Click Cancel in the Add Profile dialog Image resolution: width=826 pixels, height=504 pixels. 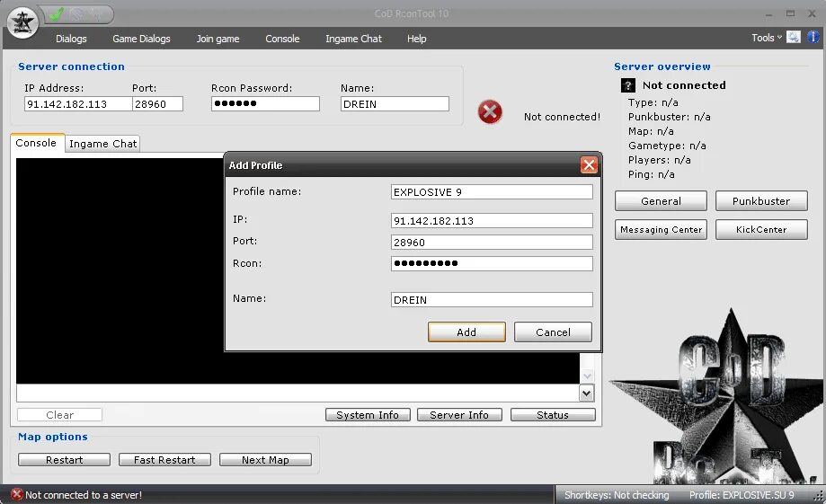click(553, 332)
